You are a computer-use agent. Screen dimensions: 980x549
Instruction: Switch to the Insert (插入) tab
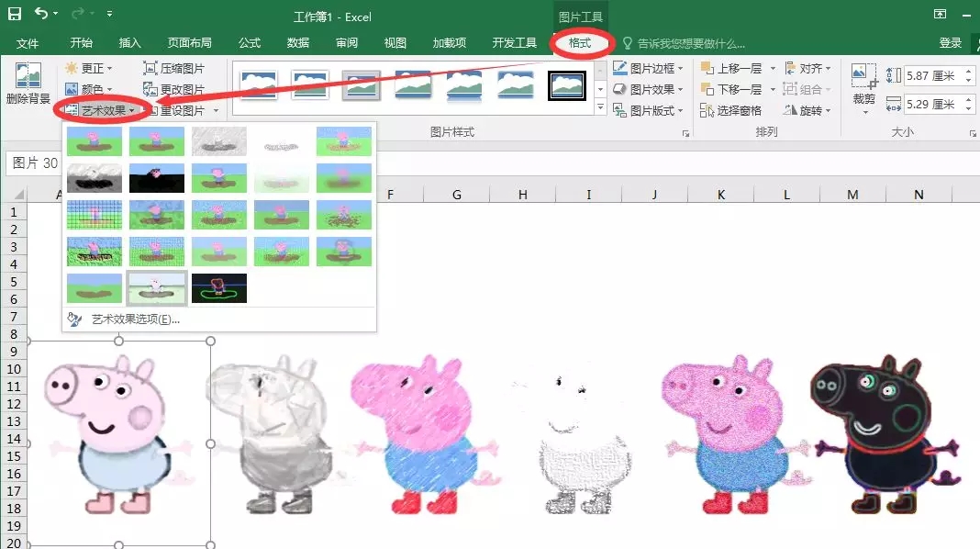[x=130, y=43]
